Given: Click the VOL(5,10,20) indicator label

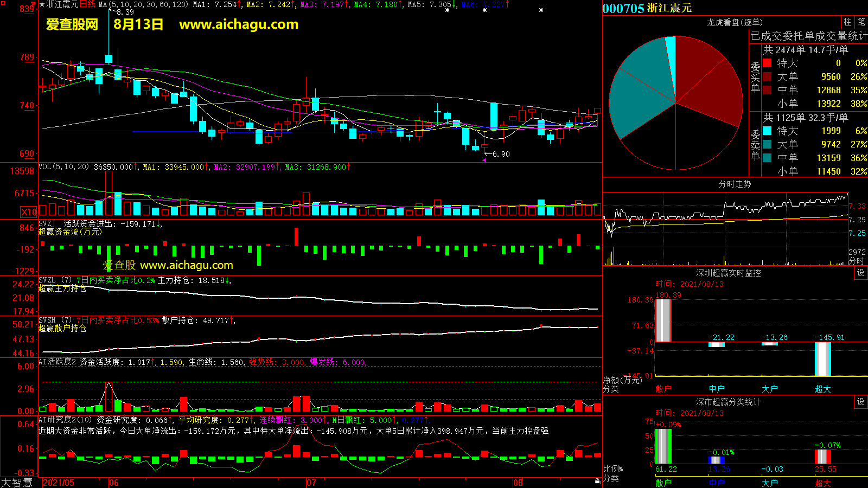Looking at the screenshot, I should (63, 167).
